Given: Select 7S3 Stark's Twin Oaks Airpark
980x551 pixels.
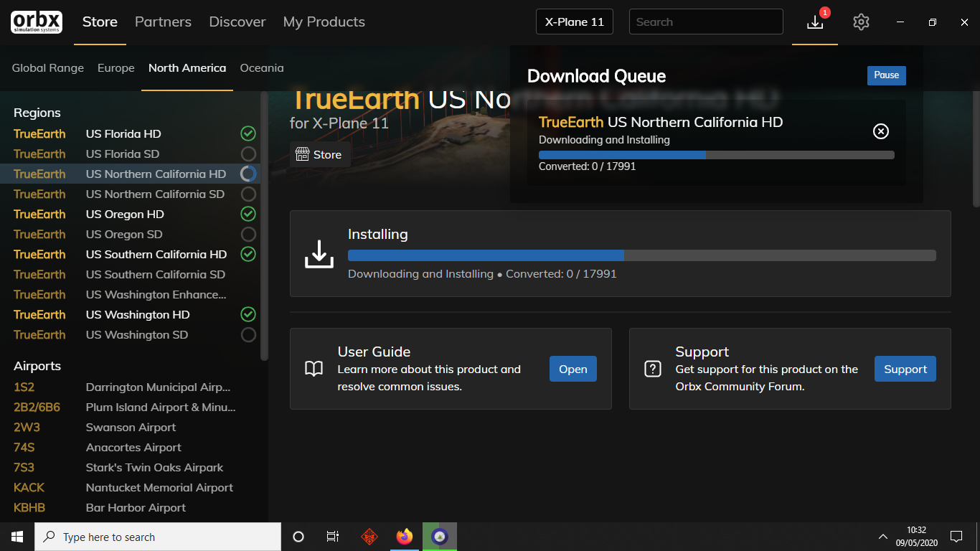Looking at the screenshot, I should pos(129,467).
